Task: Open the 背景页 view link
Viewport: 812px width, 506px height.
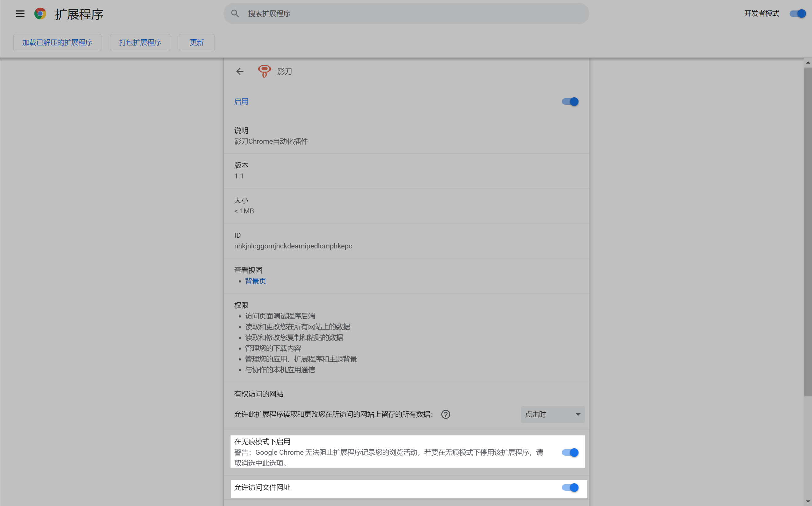Action: [x=256, y=281]
